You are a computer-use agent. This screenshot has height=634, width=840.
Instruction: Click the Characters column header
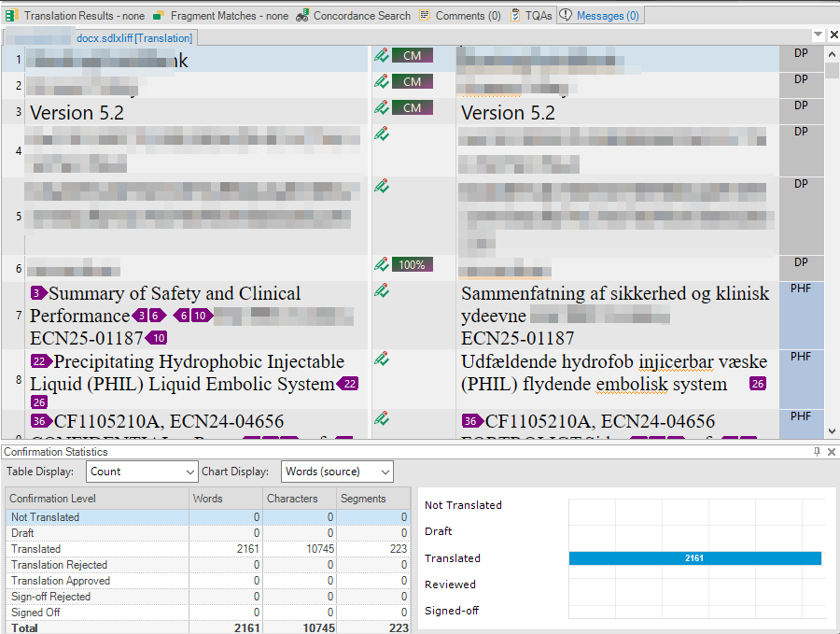(300, 499)
